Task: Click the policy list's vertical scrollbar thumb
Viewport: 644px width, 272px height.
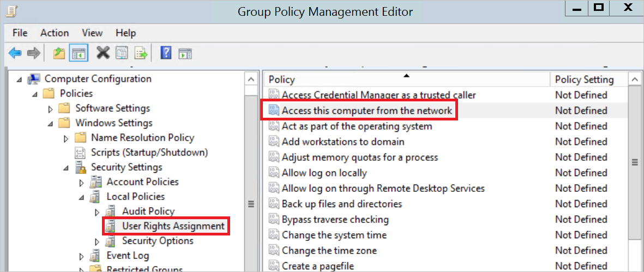Action: 635,162
